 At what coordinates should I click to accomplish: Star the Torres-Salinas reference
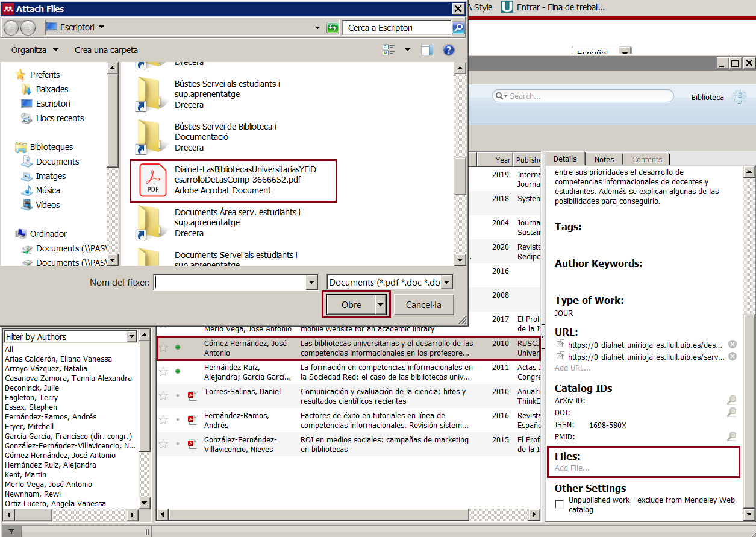pos(163,396)
